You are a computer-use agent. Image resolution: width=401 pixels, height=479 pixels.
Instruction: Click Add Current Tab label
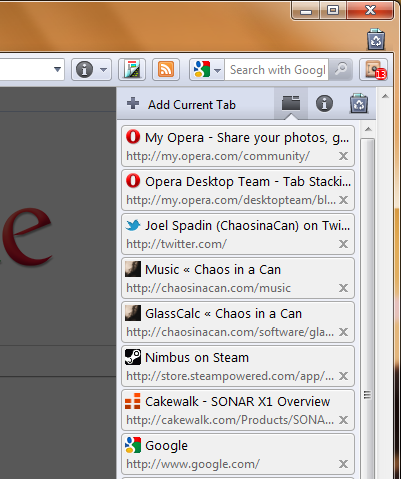point(192,105)
